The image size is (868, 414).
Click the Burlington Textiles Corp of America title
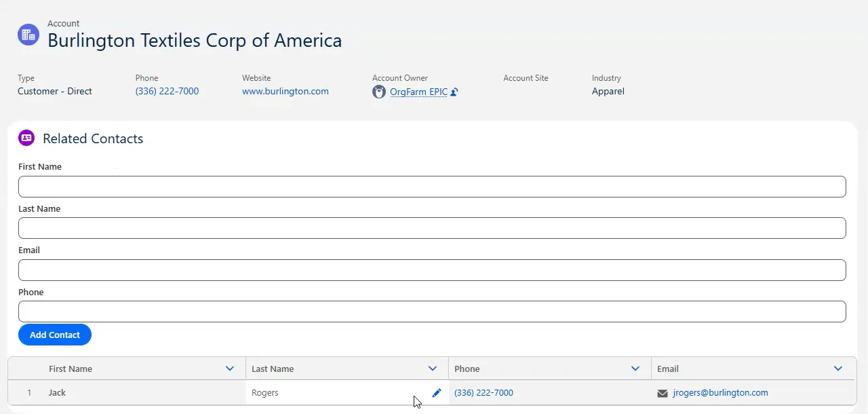pyautogui.click(x=195, y=41)
